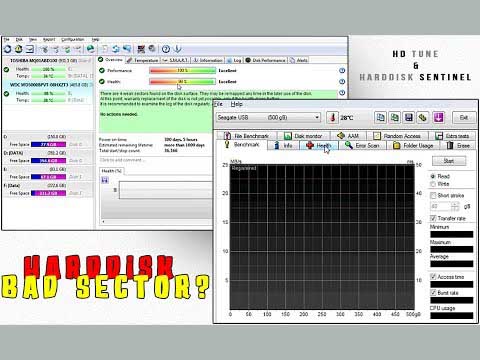This screenshot has height=360, width=480.
Task: Toggle the Transfer rate checkbox
Action: [433, 218]
